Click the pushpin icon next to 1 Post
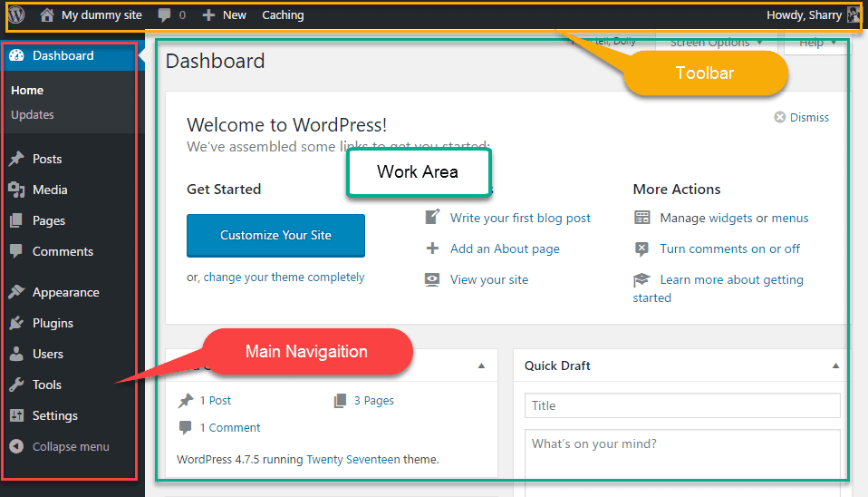 click(x=186, y=401)
